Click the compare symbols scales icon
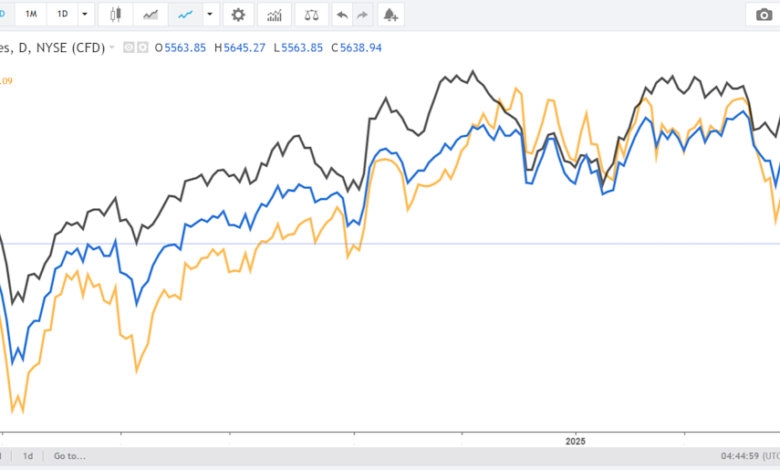This screenshot has height=470, width=780. tap(312, 14)
